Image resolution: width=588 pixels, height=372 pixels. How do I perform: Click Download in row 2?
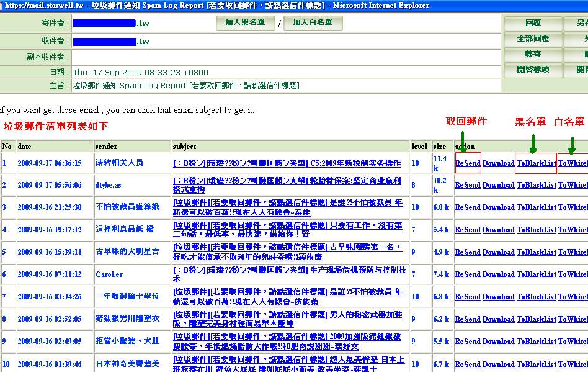coord(499,185)
